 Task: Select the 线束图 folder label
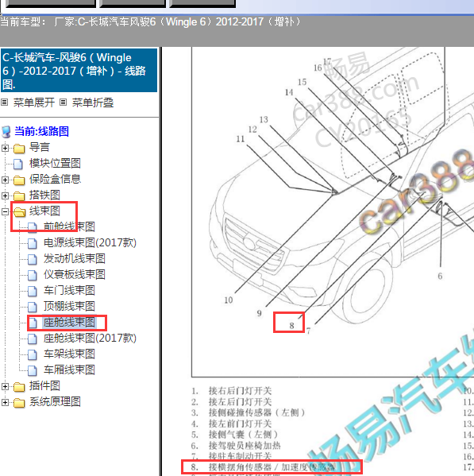tap(44, 211)
